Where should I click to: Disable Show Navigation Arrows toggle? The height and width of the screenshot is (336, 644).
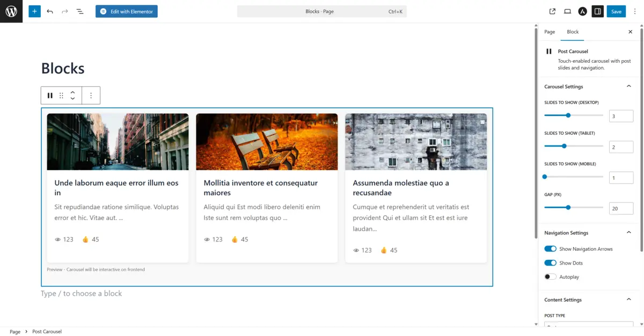point(550,249)
